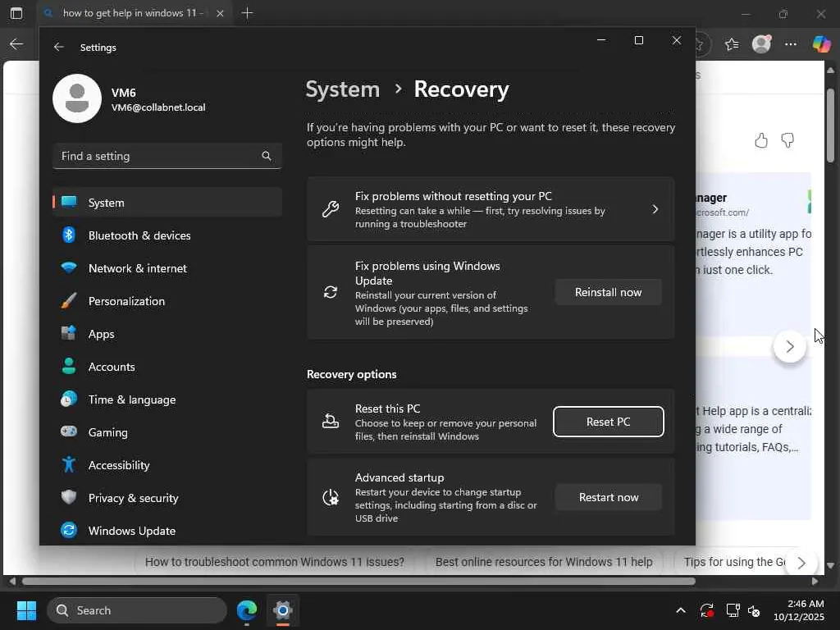Click the thumbs up icon in Edge

(x=761, y=140)
